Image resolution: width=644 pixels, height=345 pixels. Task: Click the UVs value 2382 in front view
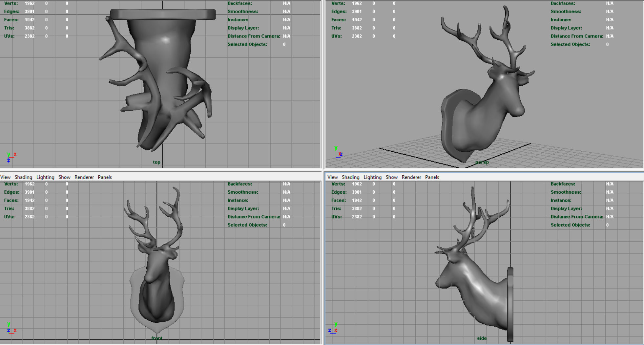30,217
